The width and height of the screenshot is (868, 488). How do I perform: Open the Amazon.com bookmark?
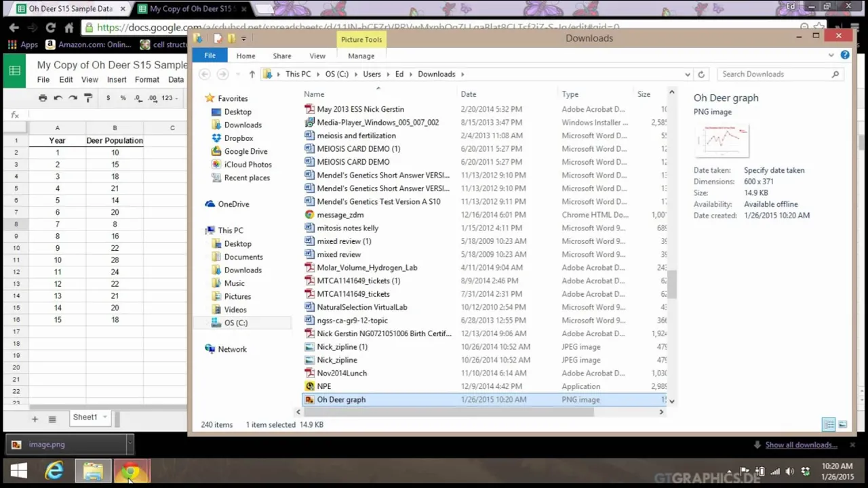tap(88, 45)
